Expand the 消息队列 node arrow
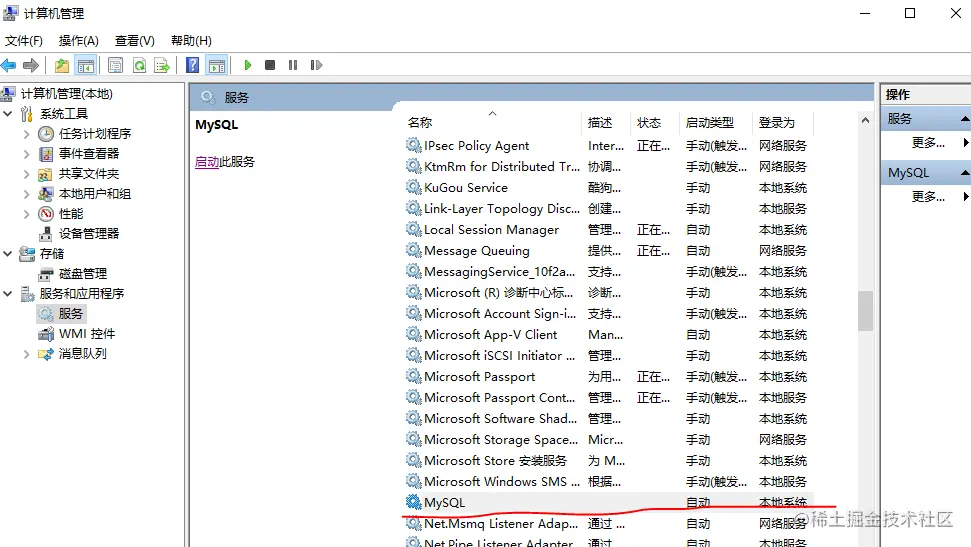The width and height of the screenshot is (971, 547). coord(27,354)
